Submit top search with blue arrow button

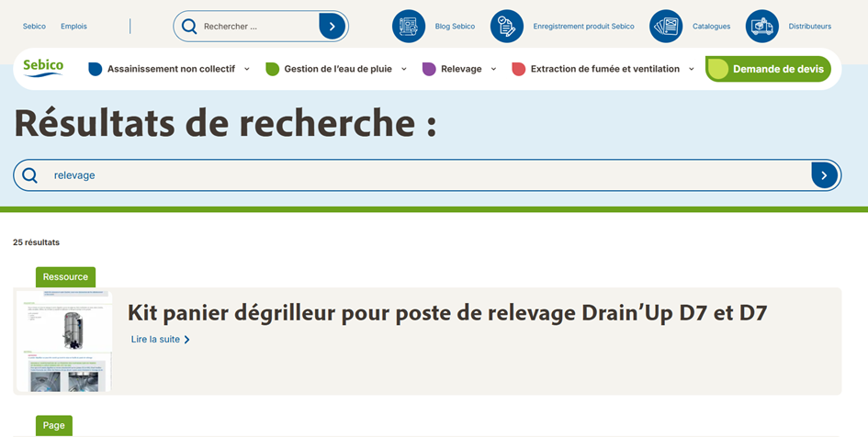tap(333, 26)
